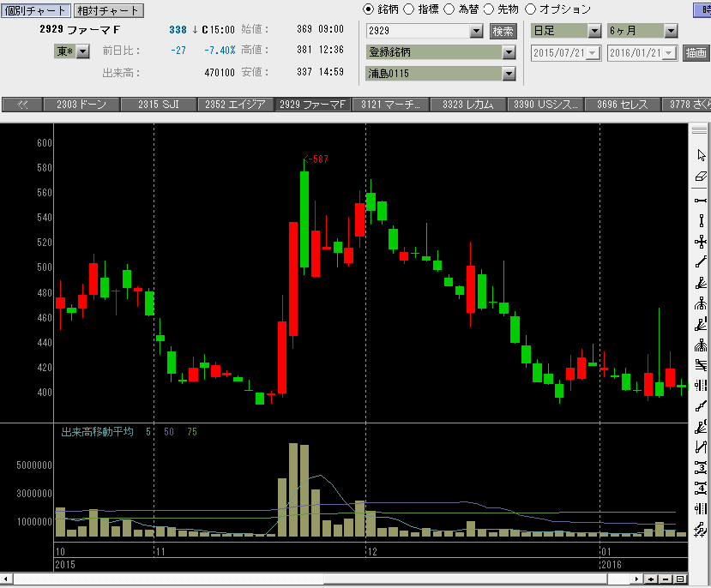711x588 pixels.
Task: Select the 先物 radio button
Action: [488, 9]
